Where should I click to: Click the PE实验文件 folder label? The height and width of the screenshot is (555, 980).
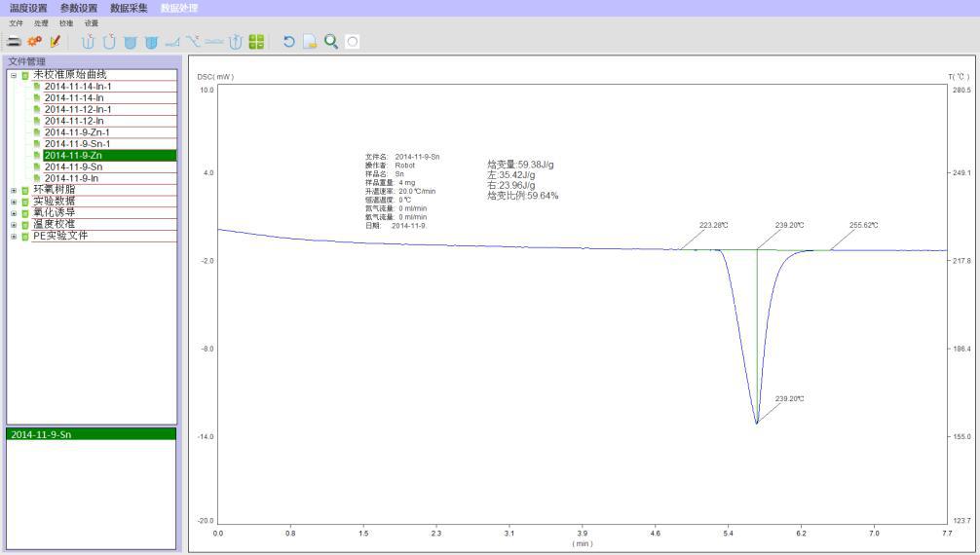(60, 236)
